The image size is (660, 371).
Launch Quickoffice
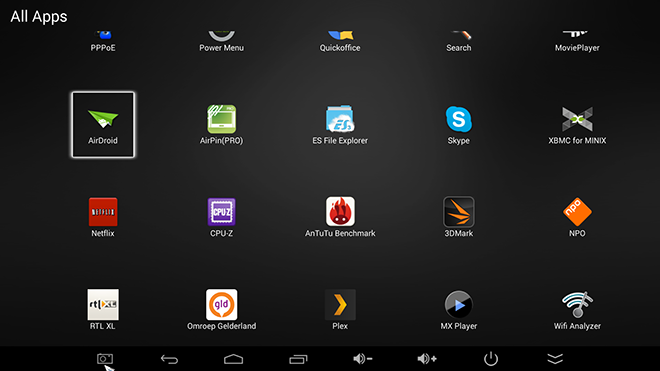pyautogui.click(x=340, y=42)
